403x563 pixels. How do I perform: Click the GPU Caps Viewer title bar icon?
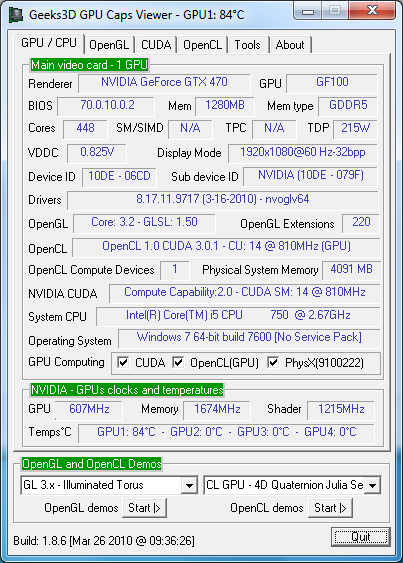pyautogui.click(x=15, y=15)
